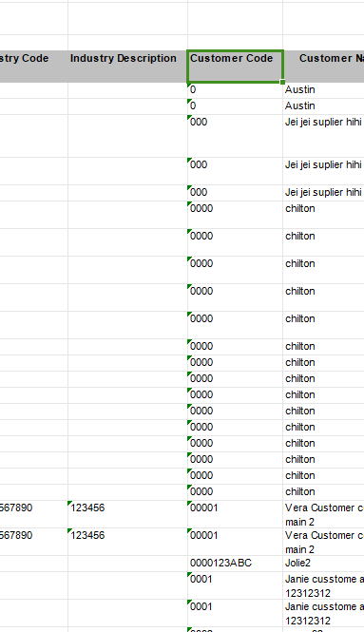The height and width of the screenshot is (632, 364).
Task: Select the first 123456 industry description cell
Action: [x=127, y=514]
